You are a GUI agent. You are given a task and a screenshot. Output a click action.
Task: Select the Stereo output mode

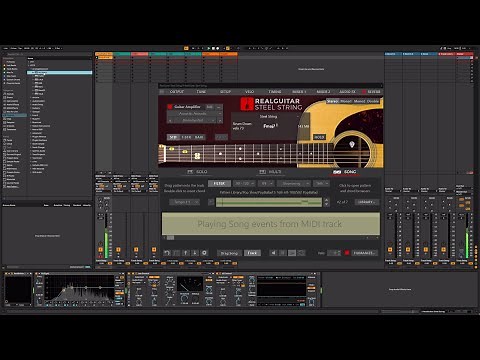point(332,101)
